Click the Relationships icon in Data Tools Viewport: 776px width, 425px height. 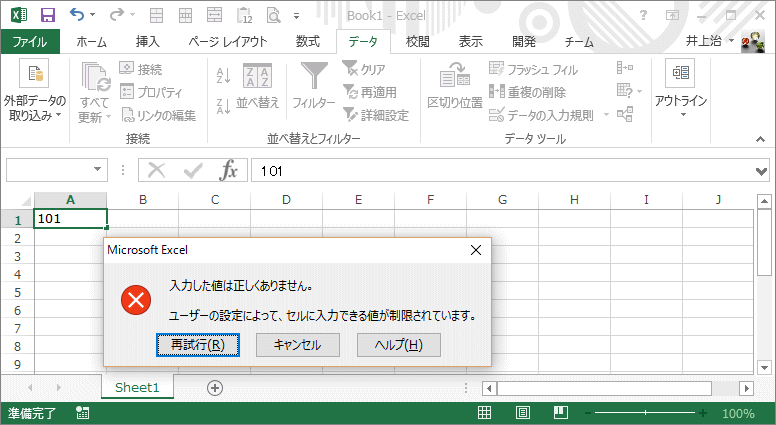[x=625, y=114]
